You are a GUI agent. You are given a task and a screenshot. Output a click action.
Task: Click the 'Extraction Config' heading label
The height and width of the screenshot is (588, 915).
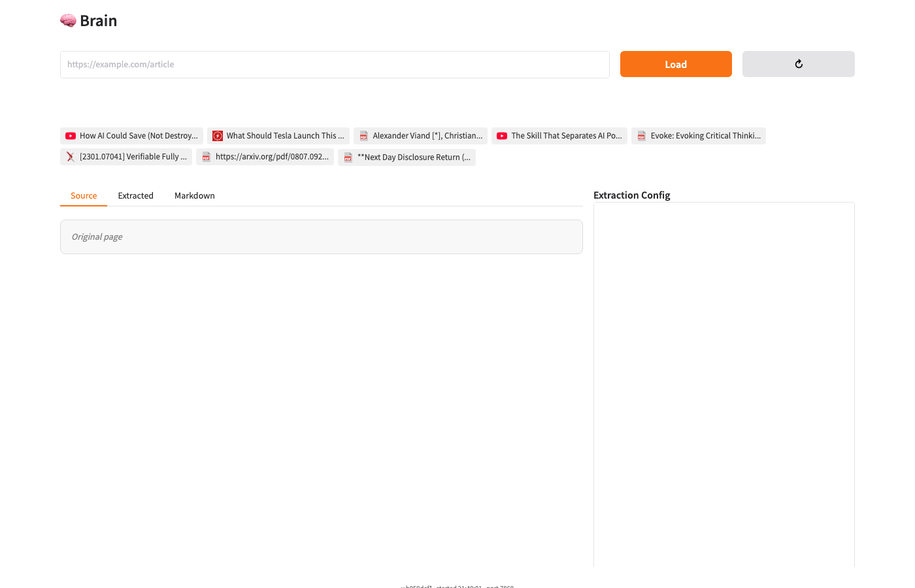631,195
